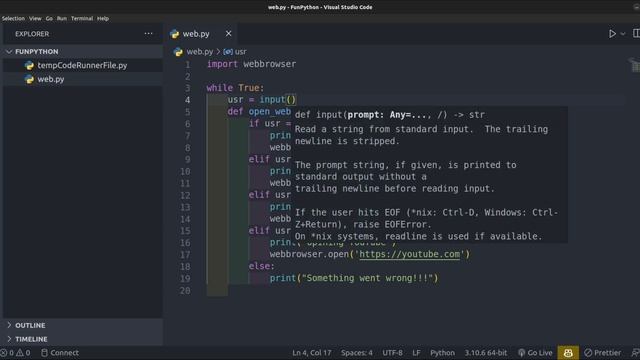Open the Selection menu
Screen dimensions: 640x360
point(13,18)
